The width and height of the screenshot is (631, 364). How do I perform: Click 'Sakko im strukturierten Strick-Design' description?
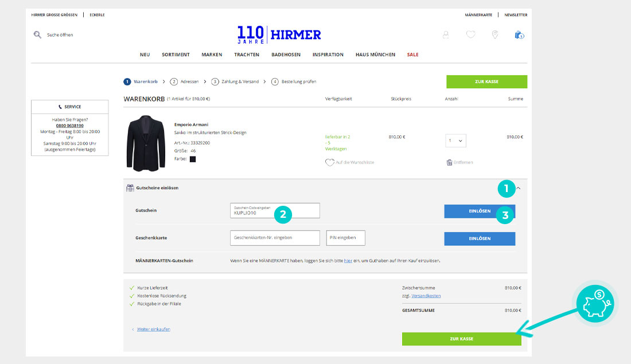pos(210,133)
